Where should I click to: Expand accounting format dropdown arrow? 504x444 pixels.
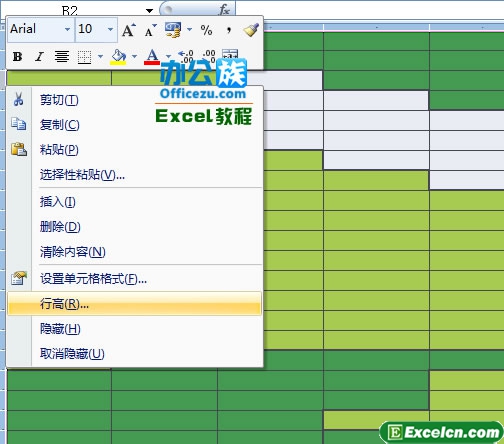(189, 30)
